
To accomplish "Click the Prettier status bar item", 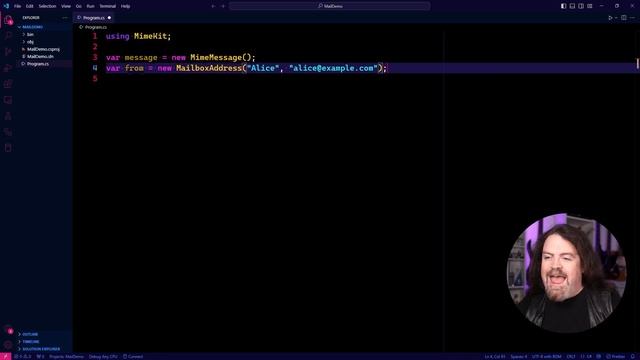I will (x=616, y=356).
